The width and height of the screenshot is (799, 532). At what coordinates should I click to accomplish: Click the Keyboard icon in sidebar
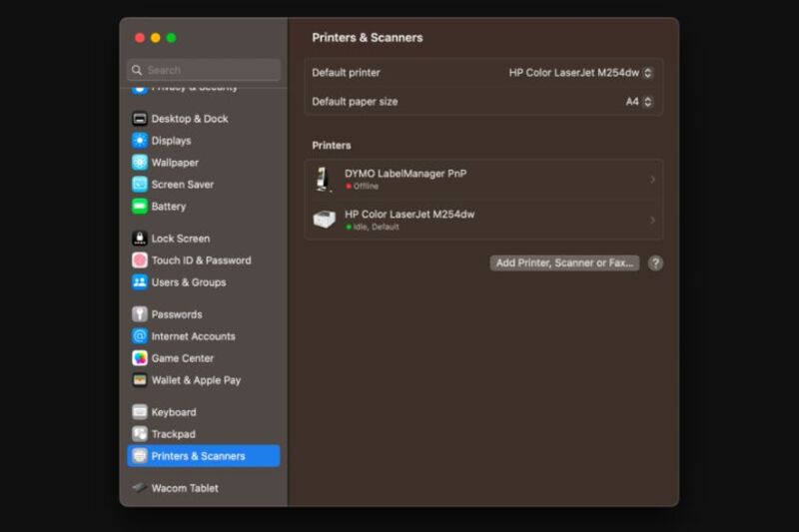(x=140, y=412)
